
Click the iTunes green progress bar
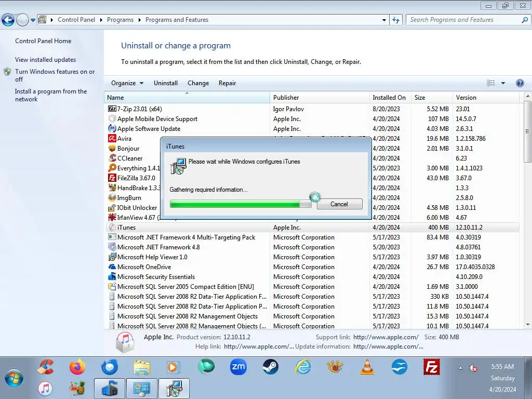240,204
